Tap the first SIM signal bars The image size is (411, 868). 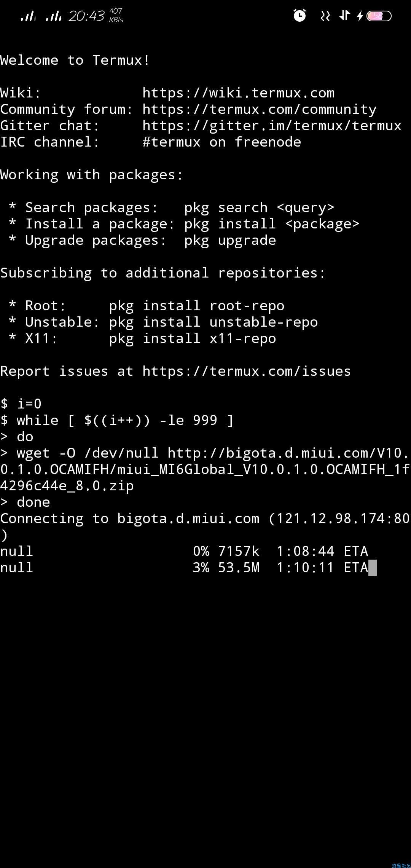pyautogui.click(x=29, y=16)
